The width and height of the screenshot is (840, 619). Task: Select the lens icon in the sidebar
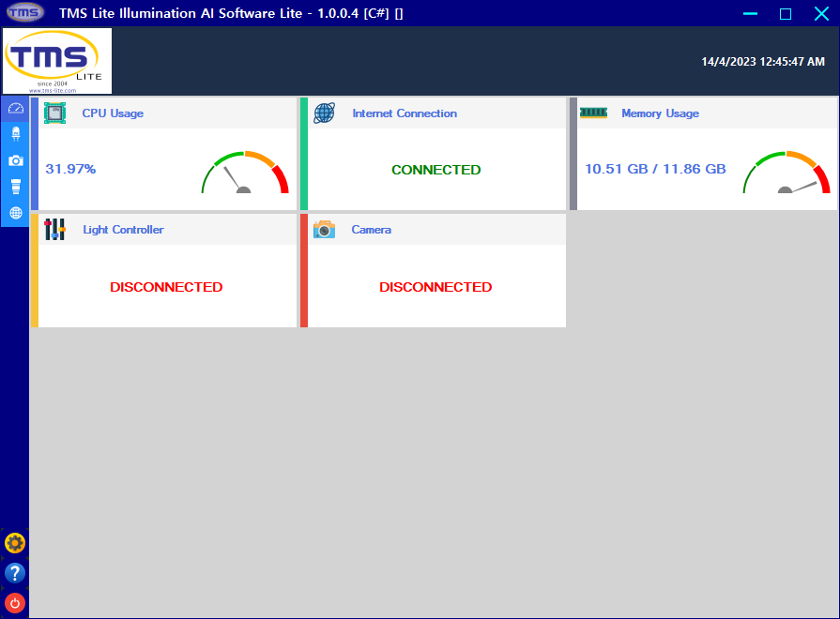(14, 186)
